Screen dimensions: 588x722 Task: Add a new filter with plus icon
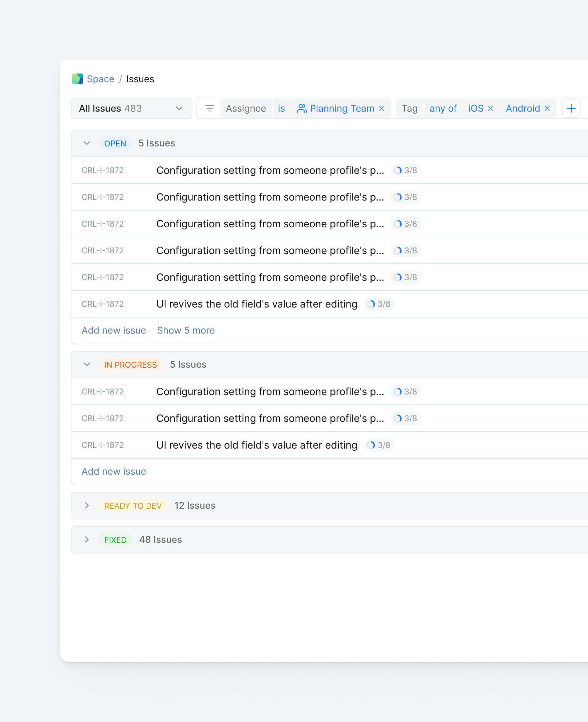pyautogui.click(x=571, y=108)
